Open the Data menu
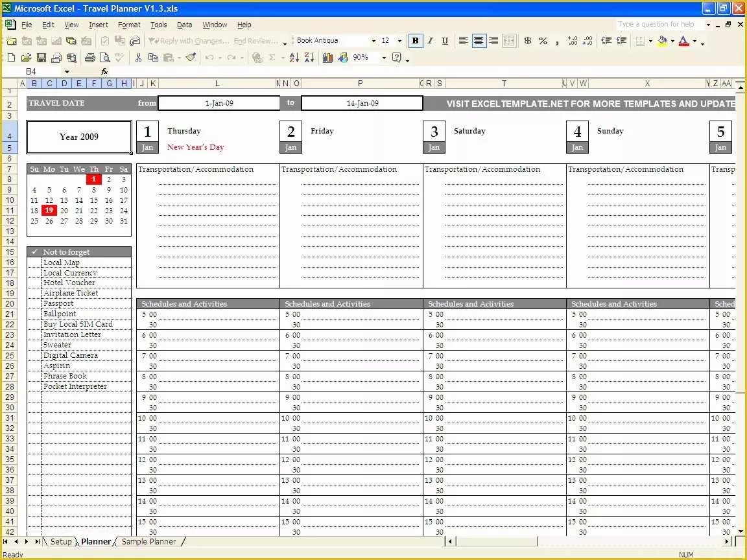Image resolution: width=747 pixels, height=560 pixels. click(184, 25)
